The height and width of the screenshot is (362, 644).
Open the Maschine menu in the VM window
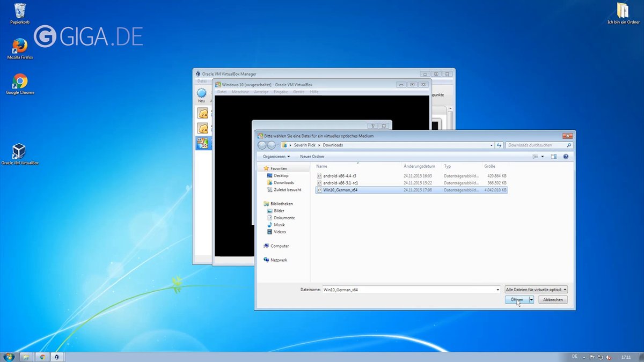coord(240,92)
